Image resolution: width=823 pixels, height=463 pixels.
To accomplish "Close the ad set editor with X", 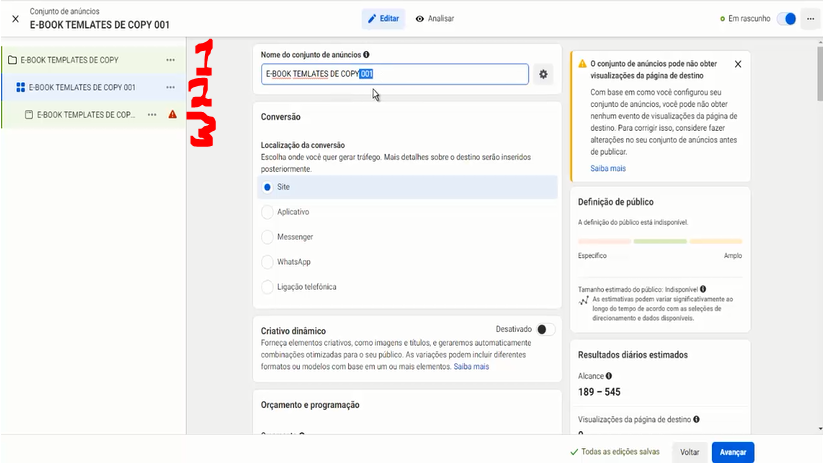I will point(15,19).
